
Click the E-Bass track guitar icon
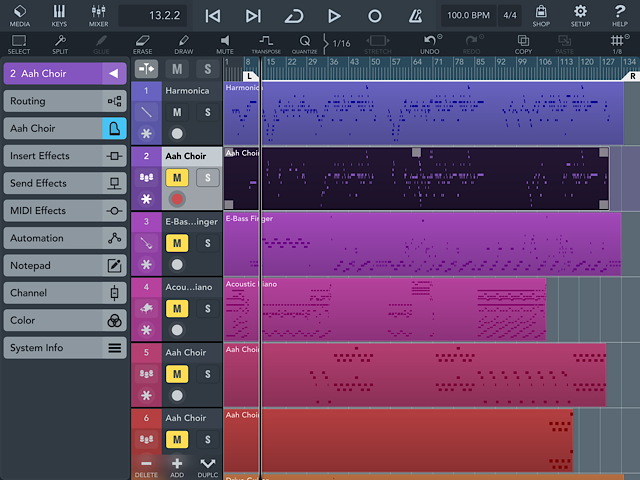(146, 243)
